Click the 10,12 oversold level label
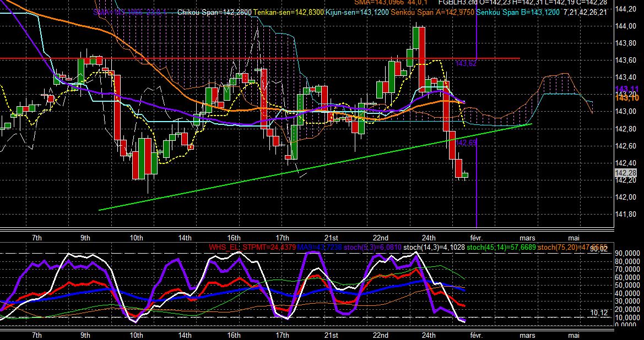 (x=599, y=313)
